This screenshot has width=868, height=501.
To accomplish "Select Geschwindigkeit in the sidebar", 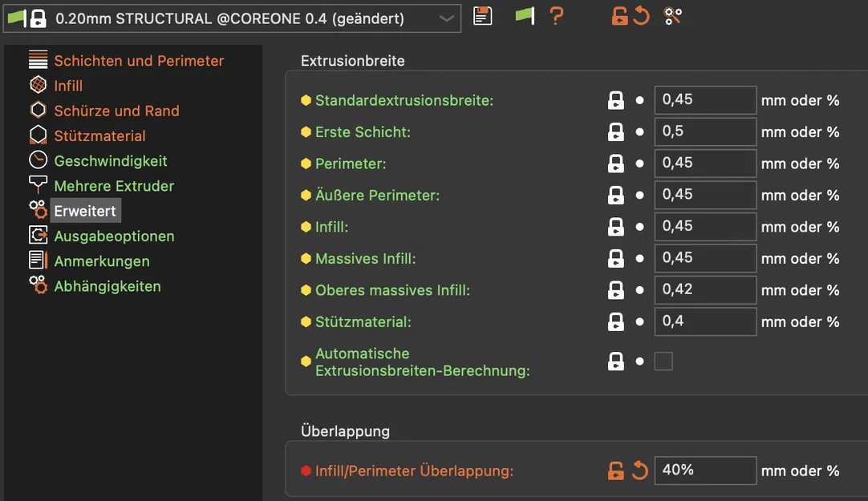I will point(110,161).
